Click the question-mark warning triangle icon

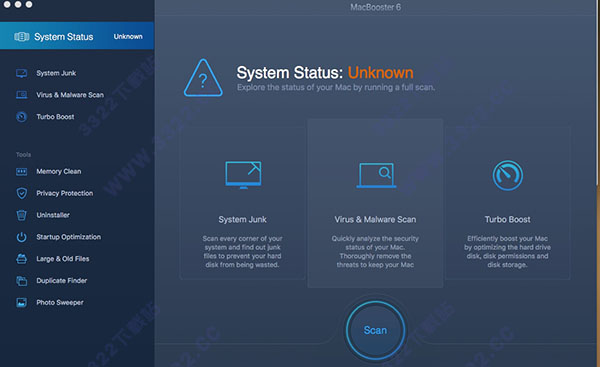point(203,78)
